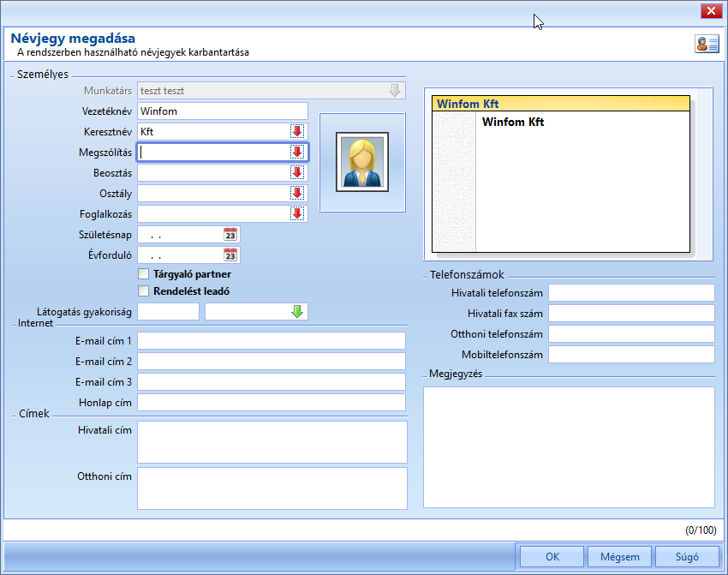
Task: Click into the Megjegyzés notes area
Action: 569,447
